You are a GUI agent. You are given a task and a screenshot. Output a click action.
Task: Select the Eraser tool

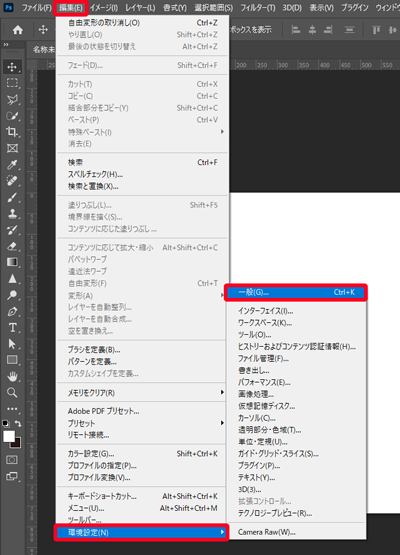pos(12,246)
